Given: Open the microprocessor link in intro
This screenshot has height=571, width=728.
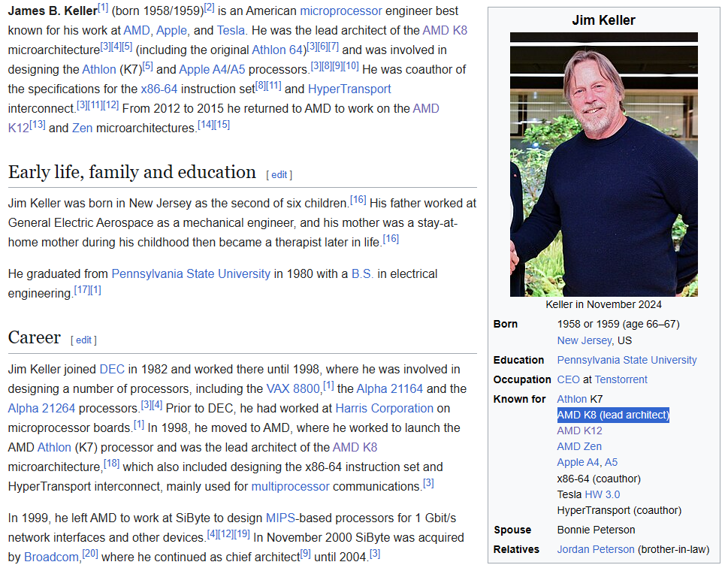Looking at the screenshot, I should point(341,11).
